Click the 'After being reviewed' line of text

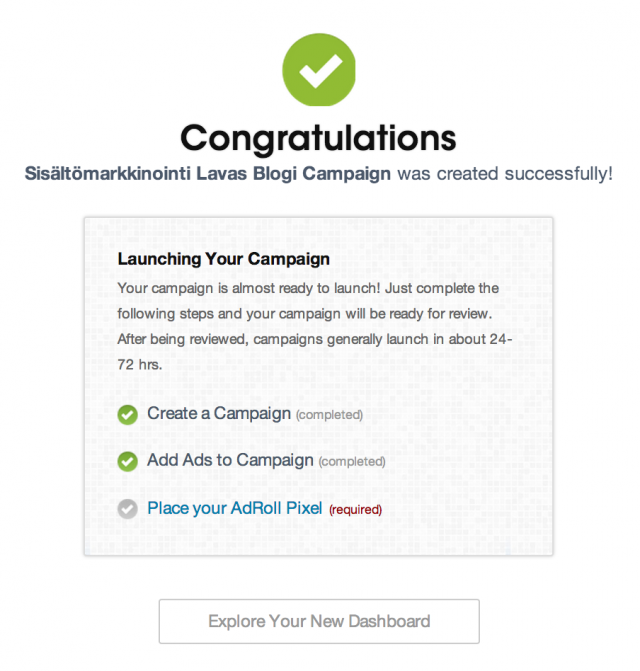(x=315, y=339)
